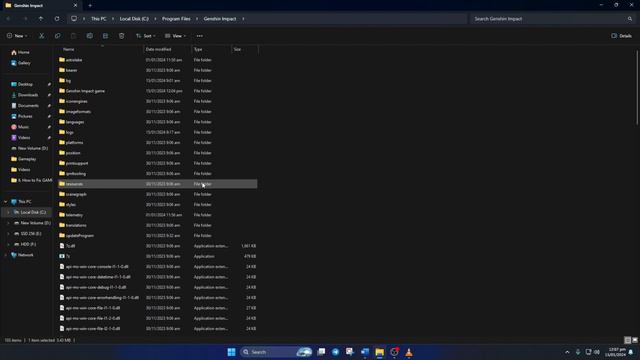The height and width of the screenshot is (360, 640).
Task: Open the Windows Start menu
Action: point(231,352)
